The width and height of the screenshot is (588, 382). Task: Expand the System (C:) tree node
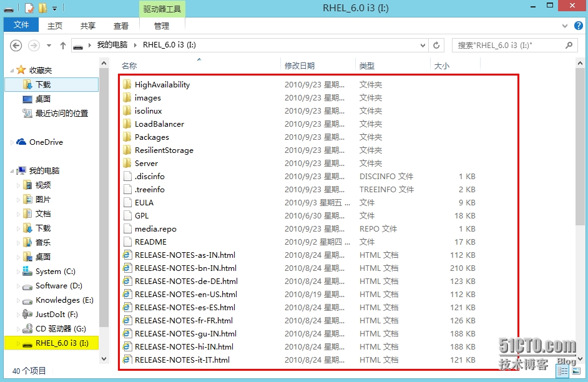(18, 272)
